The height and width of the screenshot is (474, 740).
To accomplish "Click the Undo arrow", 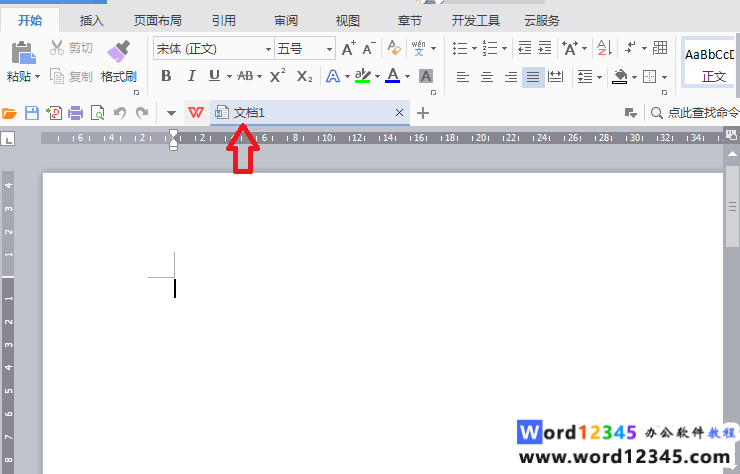I will (120, 113).
